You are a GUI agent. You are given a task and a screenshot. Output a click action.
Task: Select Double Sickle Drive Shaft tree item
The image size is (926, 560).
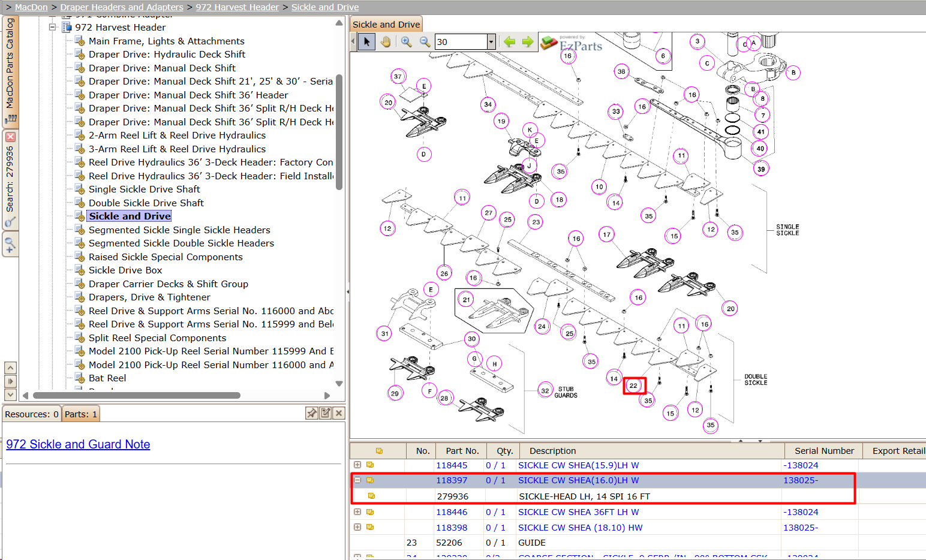pos(146,203)
